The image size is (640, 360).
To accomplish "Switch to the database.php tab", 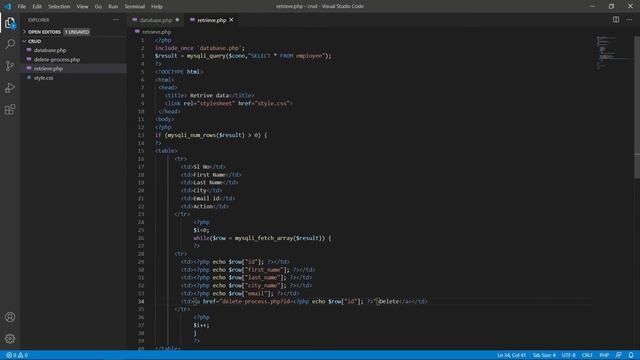I will click(x=156, y=20).
